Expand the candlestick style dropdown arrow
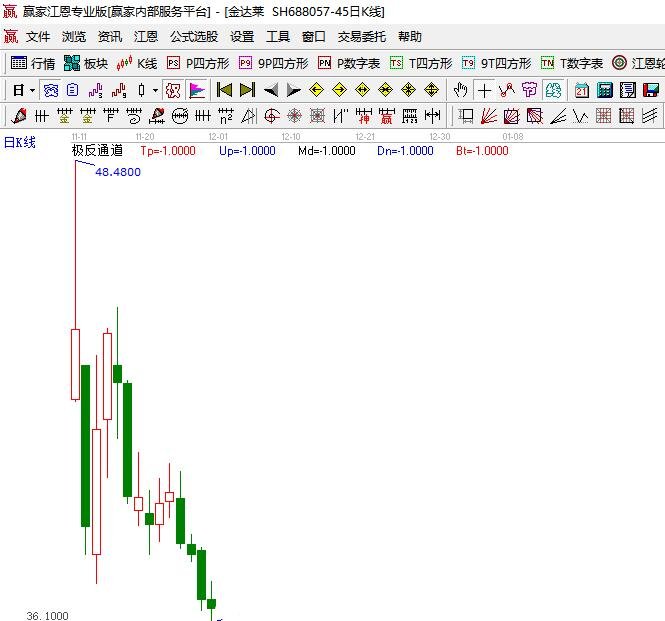Viewport: 665px width, 621px height. pyautogui.click(x=156, y=90)
